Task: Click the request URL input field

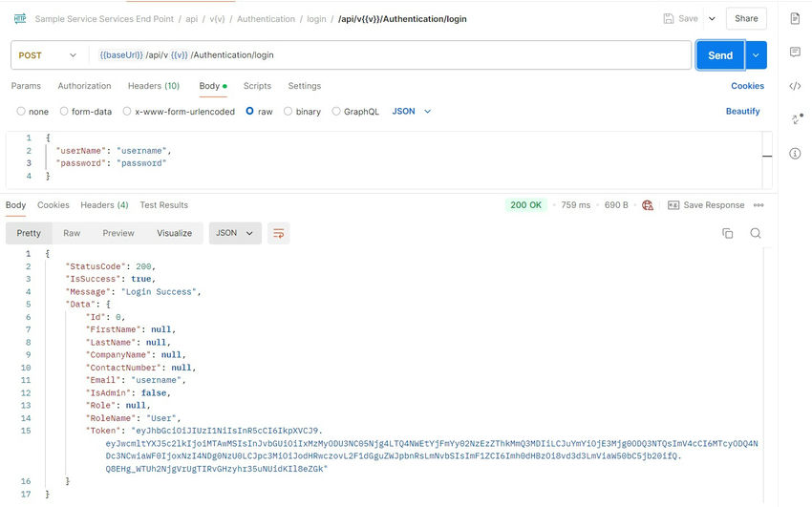Action: pos(390,55)
